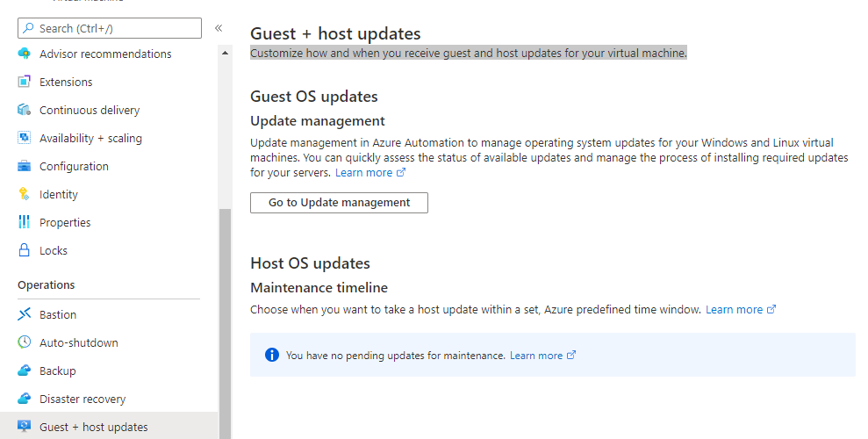The height and width of the screenshot is (439, 868).
Task: Open Disaster recovery menu item
Action: (82, 399)
